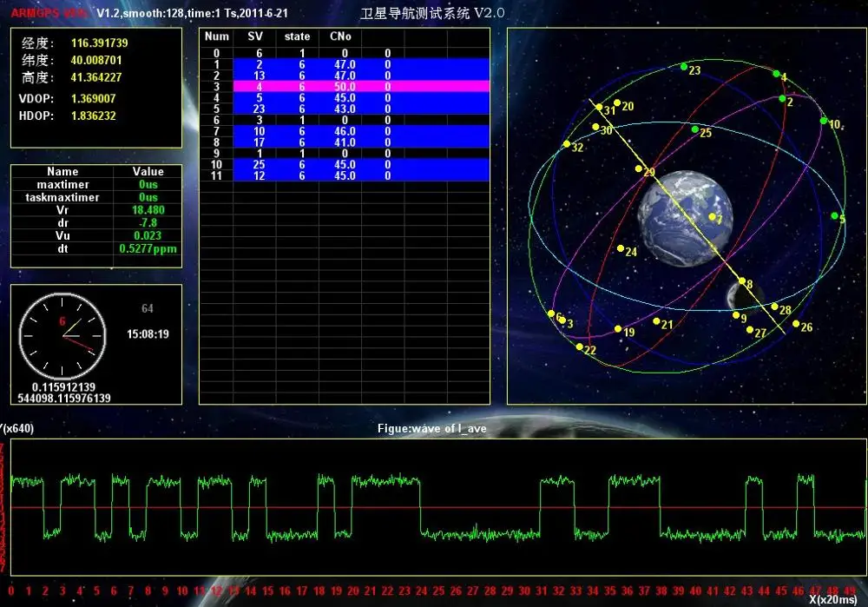The height and width of the screenshot is (607, 868).
Task: Click the yellow satellite 24 marker
Action: tap(621, 248)
